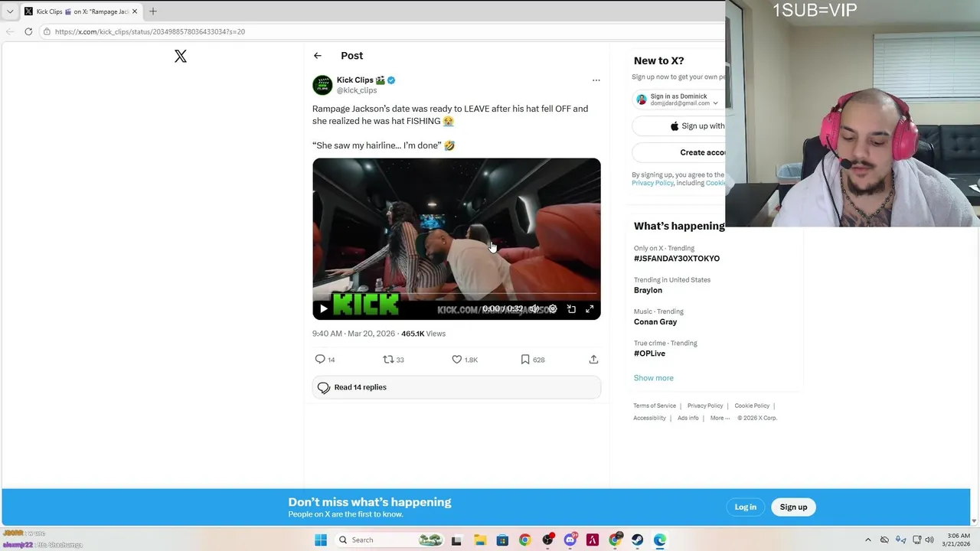Screen dimensions: 980x551
Task: Open Accessibility footer link
Action: coord(649,418)
